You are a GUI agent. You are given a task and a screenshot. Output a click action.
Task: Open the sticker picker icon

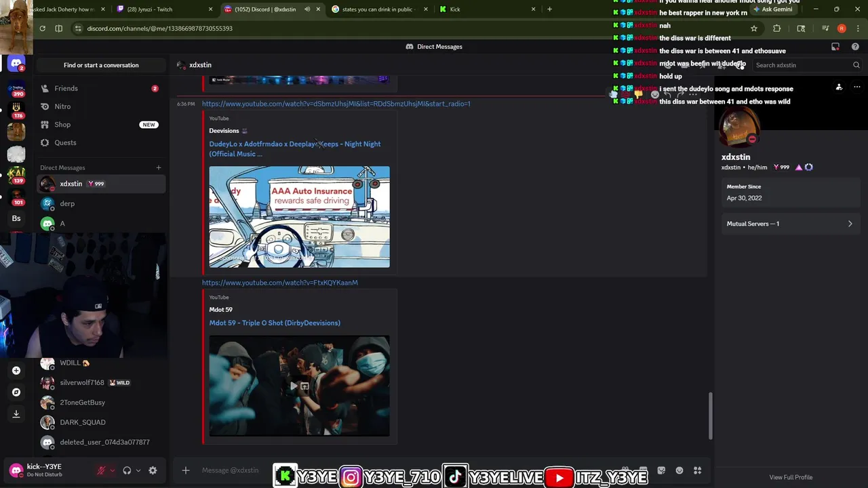[x=661, y=470]
